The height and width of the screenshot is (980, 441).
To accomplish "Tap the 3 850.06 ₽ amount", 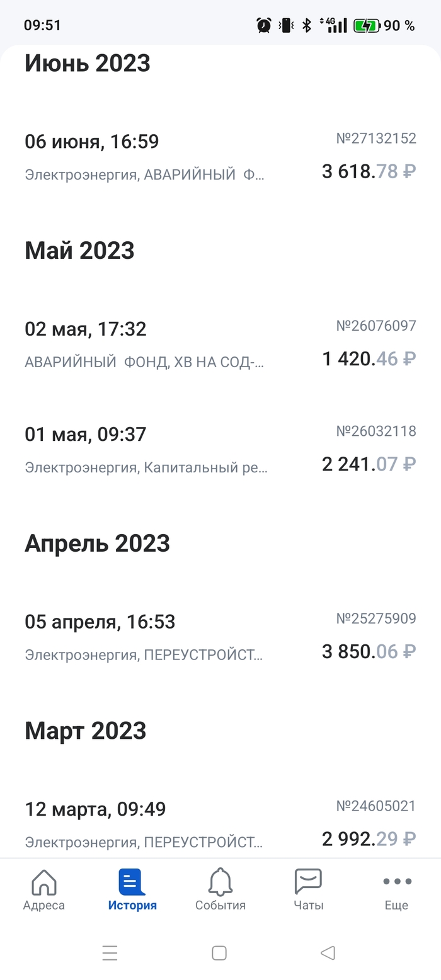I will (369, 651).
